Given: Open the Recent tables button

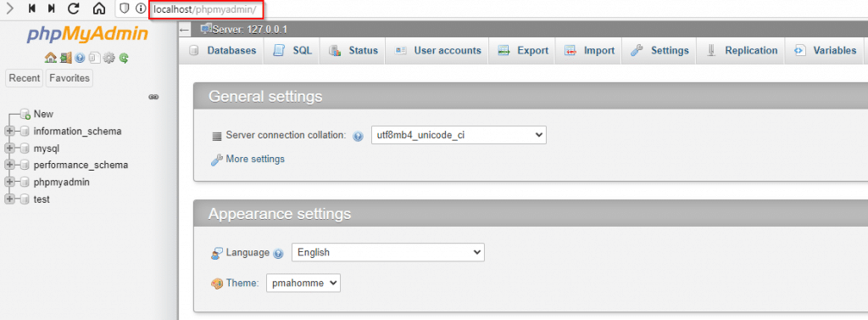Looking at the screenshot, I should (x=25, y=78).
